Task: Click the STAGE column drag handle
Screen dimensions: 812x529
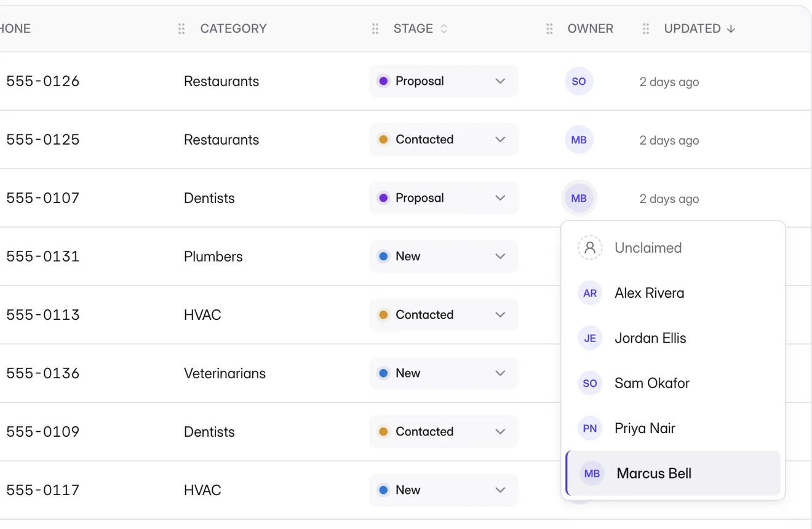Action: point(375,29)
